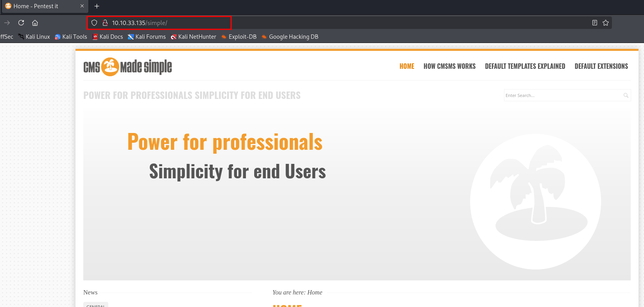Click the search magnifier icon in site search

(x=626, y=95)
